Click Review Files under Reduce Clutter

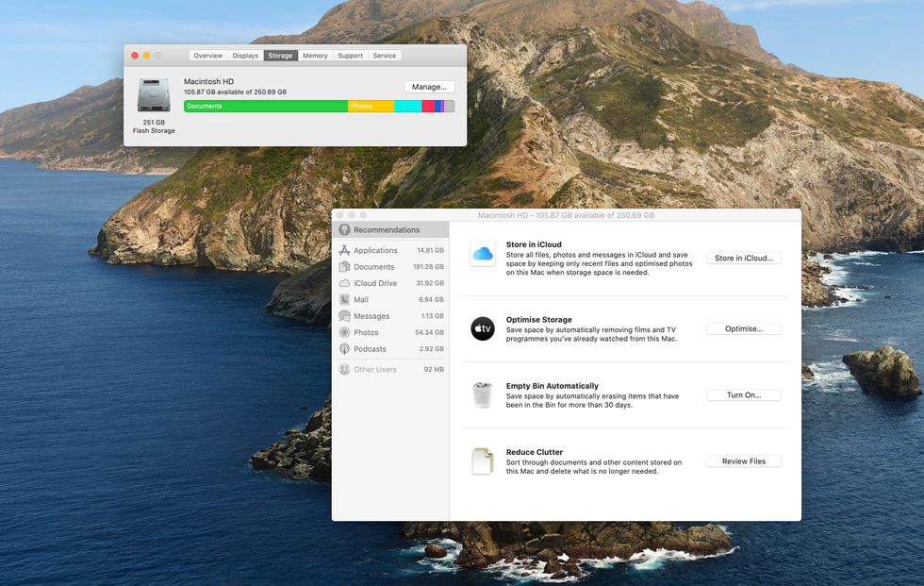tap(743, 460)
